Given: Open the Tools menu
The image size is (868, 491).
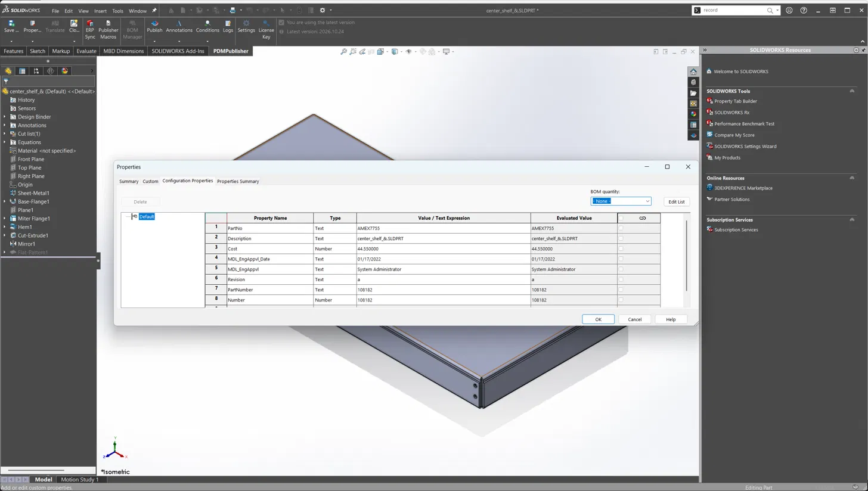Looking at the screenshot, I should [x=117, y=11].
